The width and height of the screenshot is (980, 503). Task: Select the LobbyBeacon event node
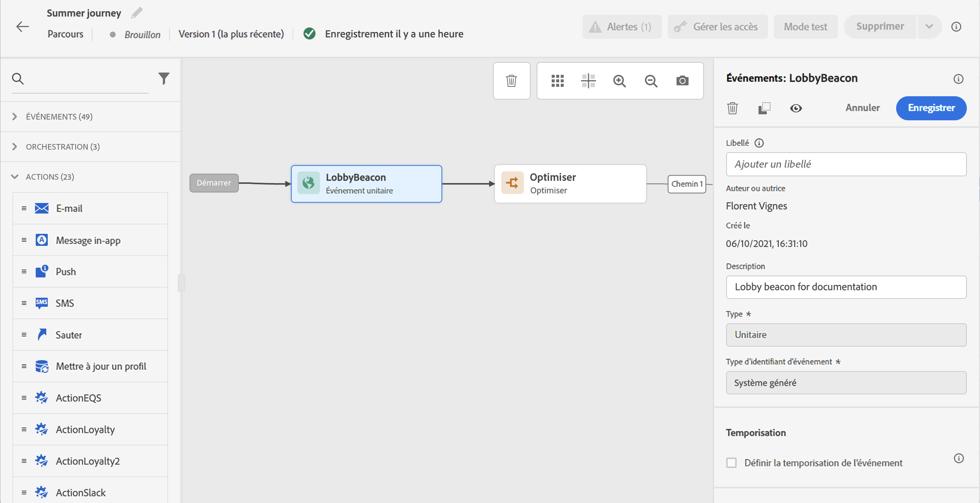pos(366,183)
